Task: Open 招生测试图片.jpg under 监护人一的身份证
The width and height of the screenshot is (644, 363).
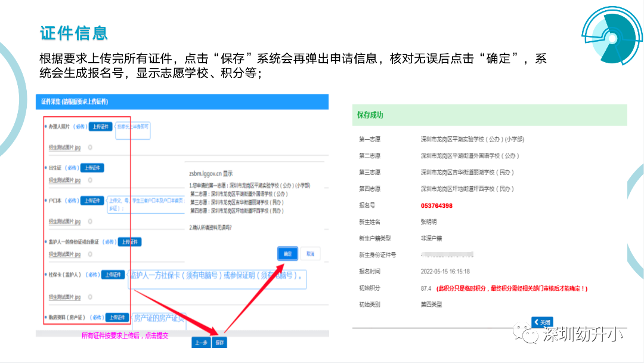Action: (x=64, y=254)
